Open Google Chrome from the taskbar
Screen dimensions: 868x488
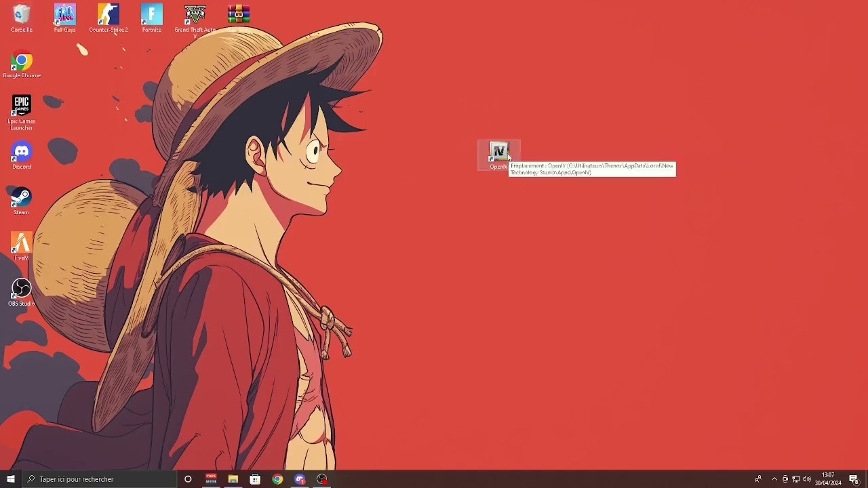277,479
